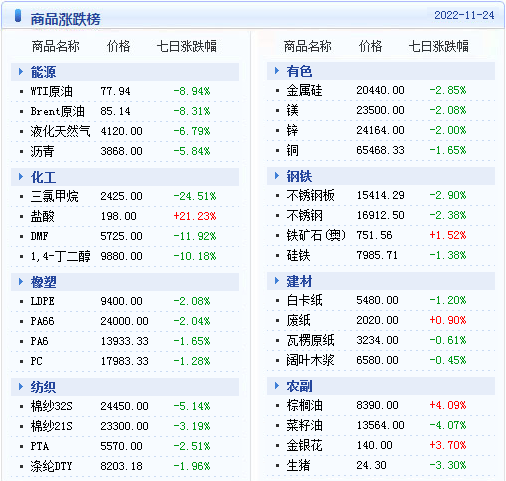Image resolution: width=506 pixels, height=481 pixels.
Task: Select the 商品涨跌榜 title
Action: pos(65,19)
